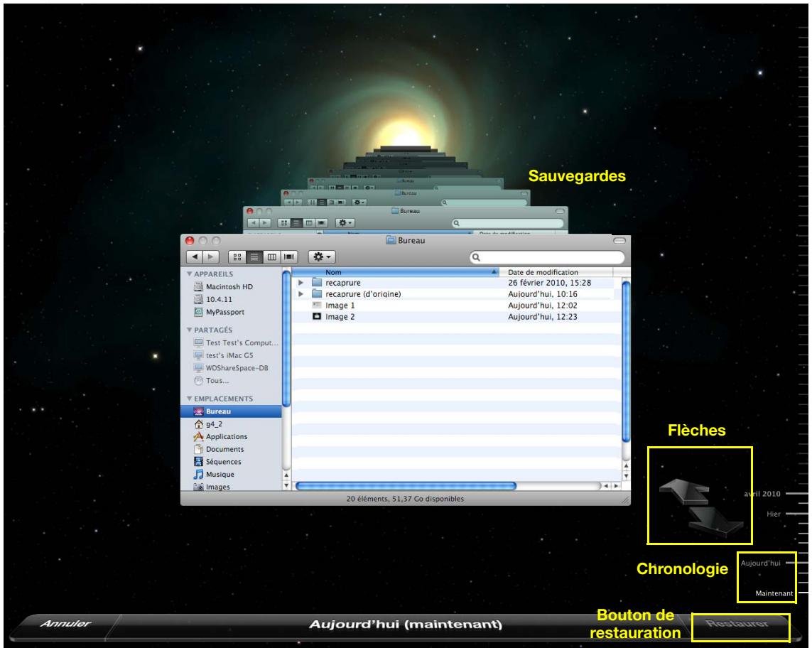Open gear menu in backup Bureau window behind

click(345, 223)
